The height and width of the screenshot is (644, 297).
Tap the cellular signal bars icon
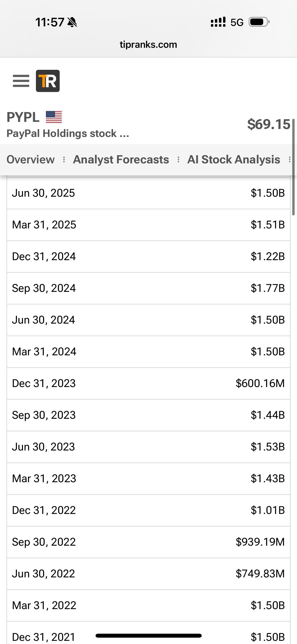[x=218, y=22]
